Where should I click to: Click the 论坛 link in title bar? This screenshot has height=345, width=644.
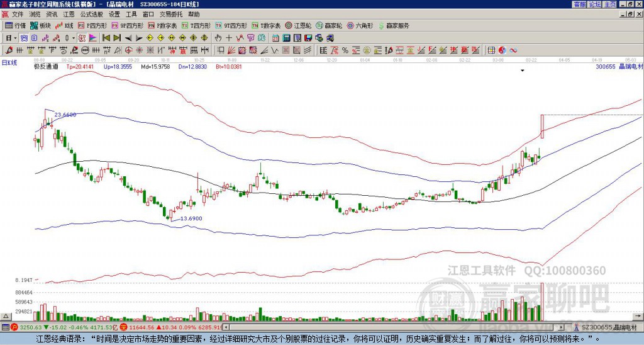click(x=594, y=4)
